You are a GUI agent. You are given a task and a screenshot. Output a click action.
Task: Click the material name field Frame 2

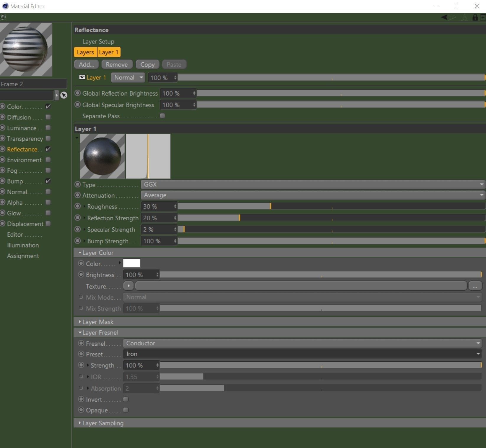point(33,84)
